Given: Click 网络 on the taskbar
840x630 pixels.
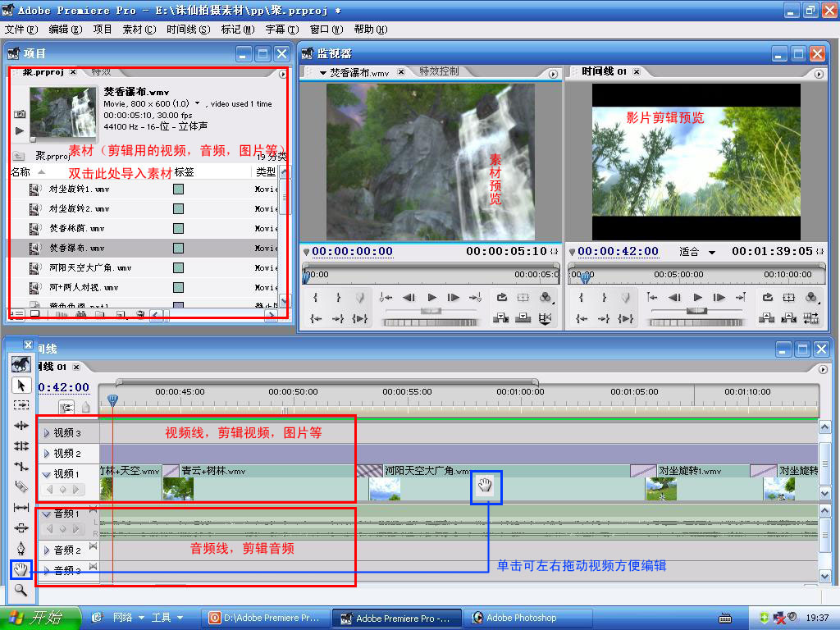Looking at the screenshot, I should point(123,618).
